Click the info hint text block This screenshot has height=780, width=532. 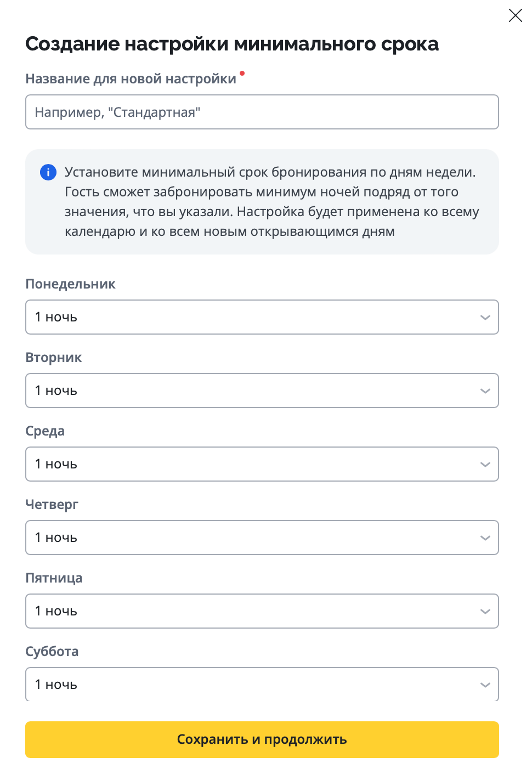271,202
